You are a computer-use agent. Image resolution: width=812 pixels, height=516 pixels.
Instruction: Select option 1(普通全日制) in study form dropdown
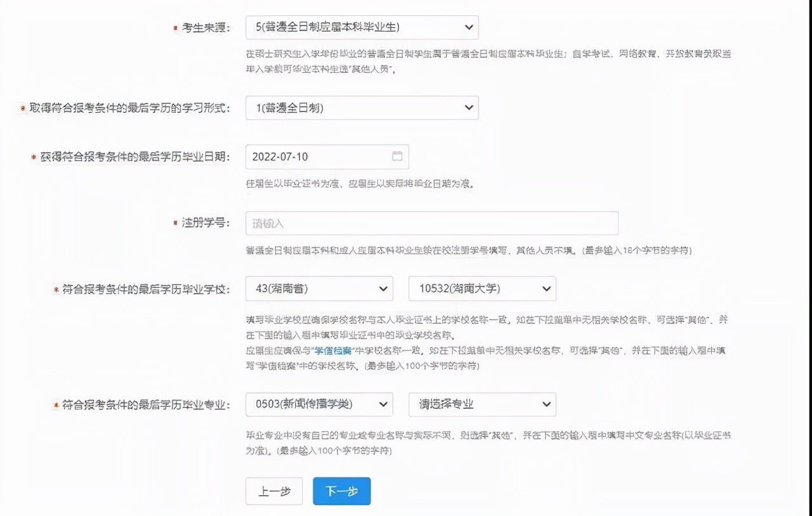point(362,108)
